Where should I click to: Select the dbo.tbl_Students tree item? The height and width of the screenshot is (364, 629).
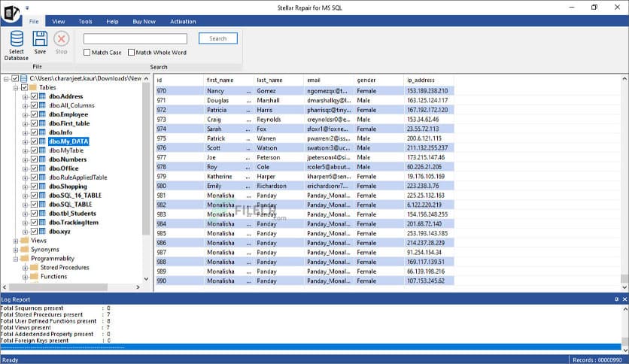[x=72, y=214]
